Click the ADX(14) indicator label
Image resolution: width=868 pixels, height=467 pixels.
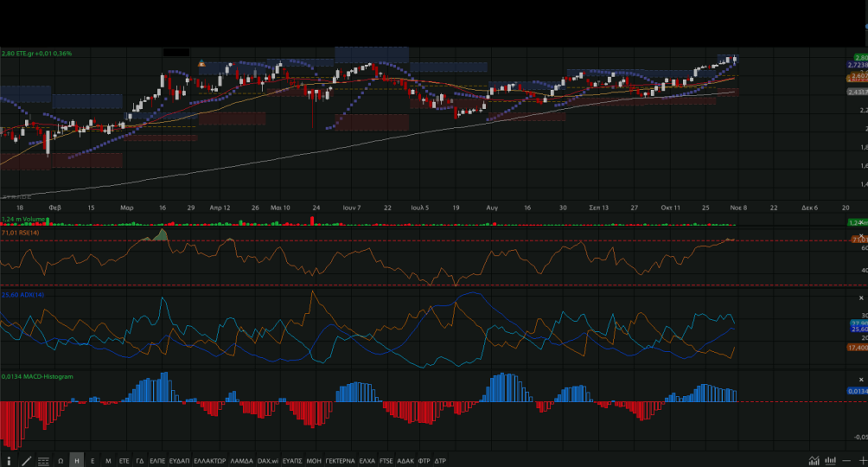tap(23, 295)
